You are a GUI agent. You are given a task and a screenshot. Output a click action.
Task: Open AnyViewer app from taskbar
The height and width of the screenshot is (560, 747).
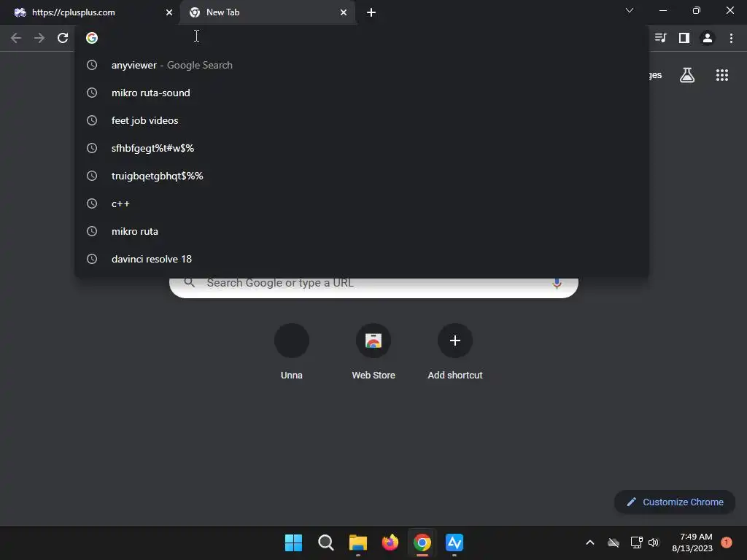454,542
